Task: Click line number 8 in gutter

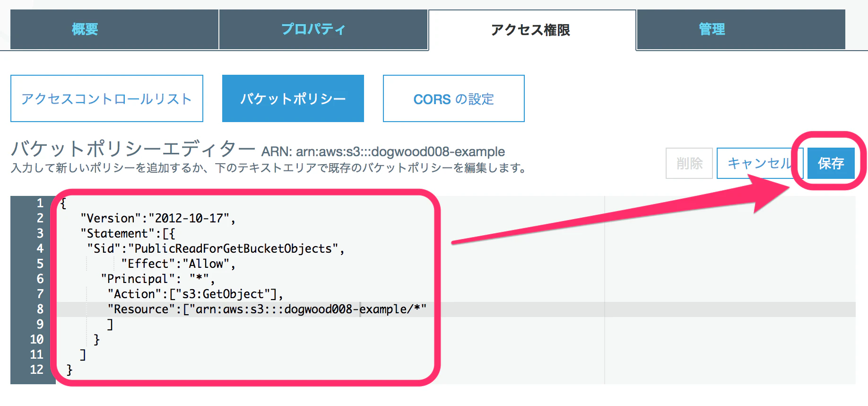Action: pyautogui.click(x=40, y=309)
